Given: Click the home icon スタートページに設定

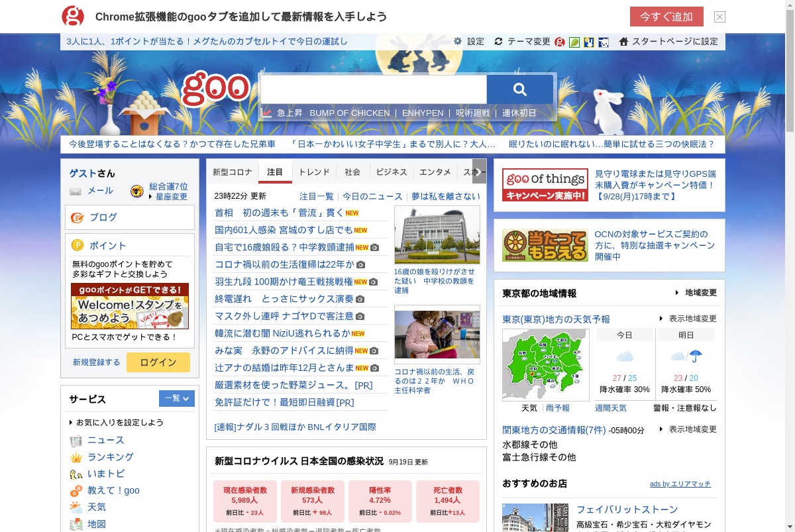Looking at the screenshot, I should coord(623,41).
